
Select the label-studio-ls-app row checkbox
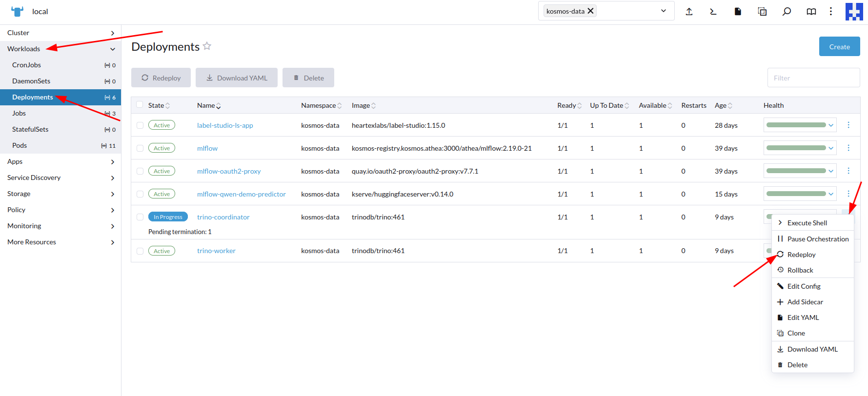[140, 125]
